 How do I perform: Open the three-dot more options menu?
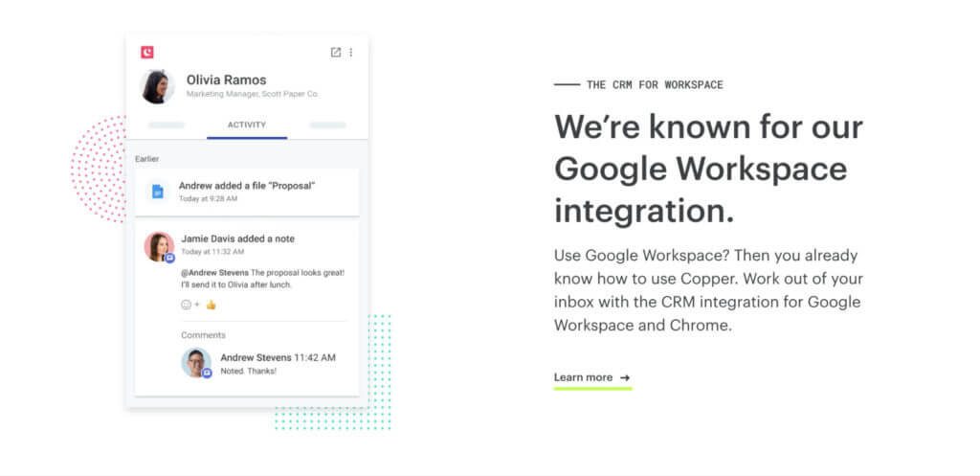[350, 53]
